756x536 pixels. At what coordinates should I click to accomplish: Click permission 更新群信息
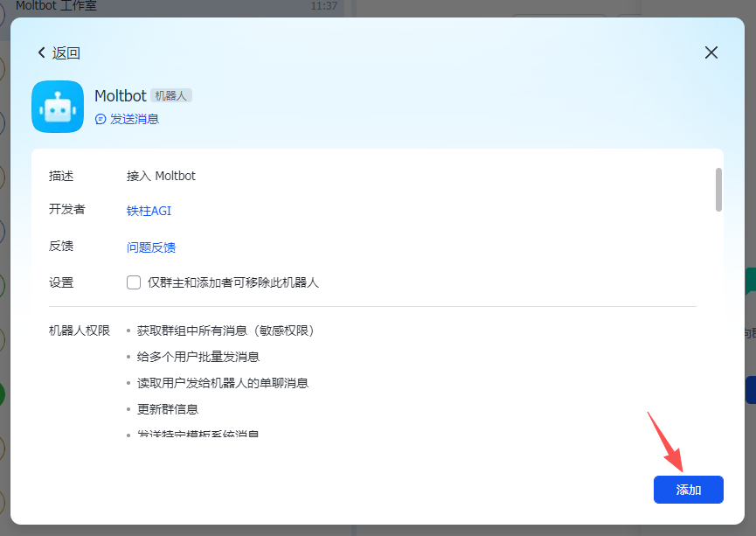168,409
